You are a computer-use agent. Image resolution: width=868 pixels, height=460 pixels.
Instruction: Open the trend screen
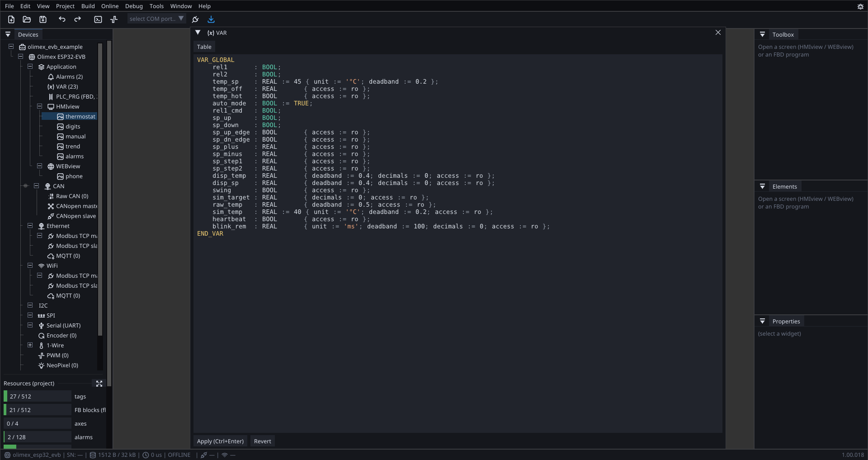pyautogui.click(x=69, y=147)
